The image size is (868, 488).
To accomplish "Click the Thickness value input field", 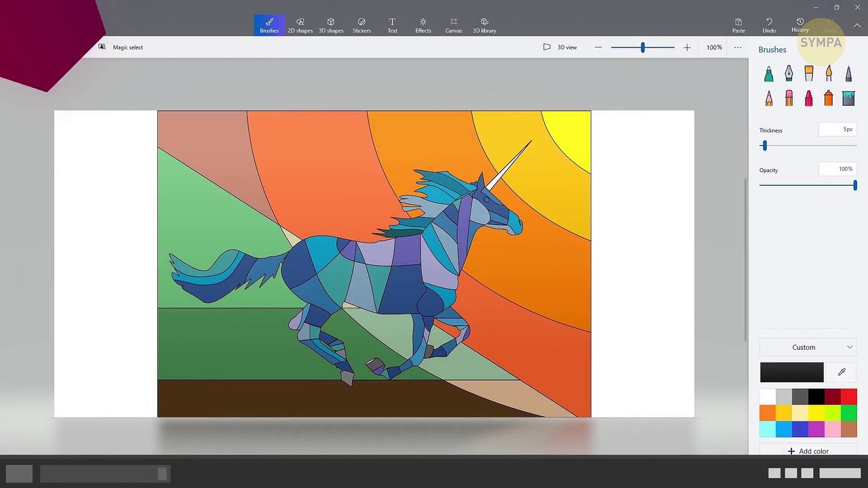I will point(838,129).
